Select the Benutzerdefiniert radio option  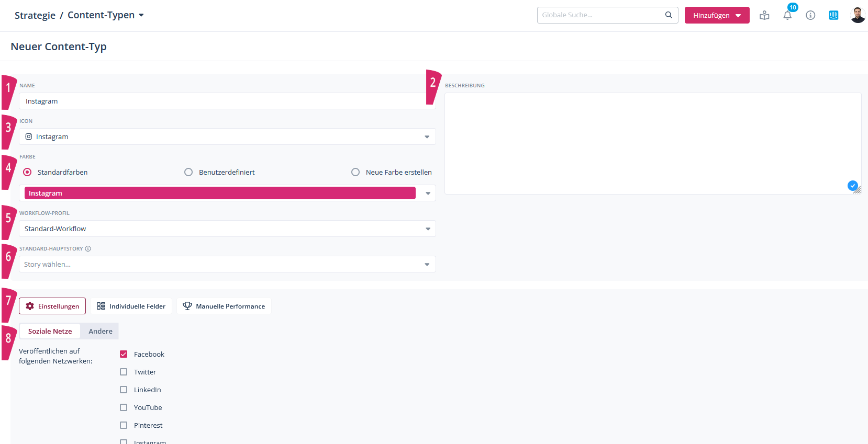(188, 172)
